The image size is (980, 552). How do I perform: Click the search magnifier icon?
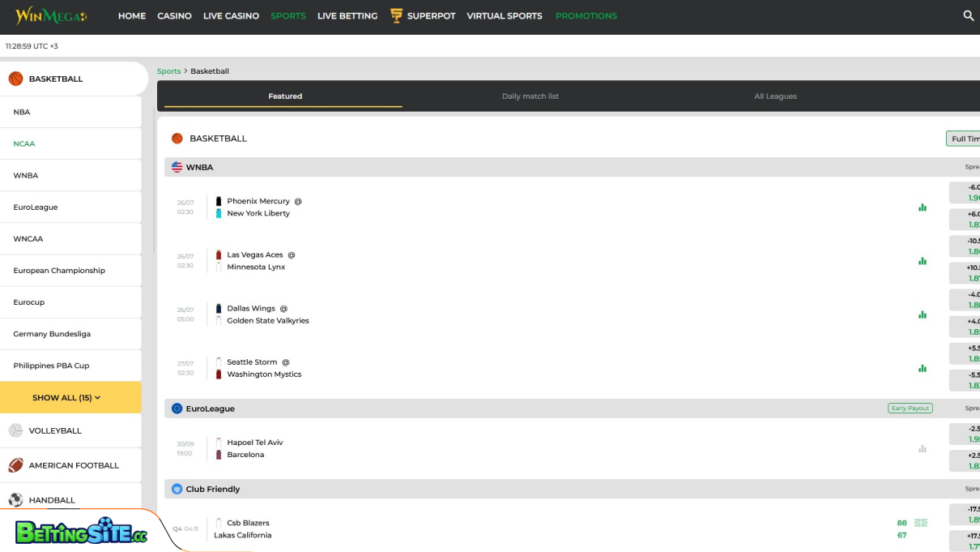click(x=968, y=15)
